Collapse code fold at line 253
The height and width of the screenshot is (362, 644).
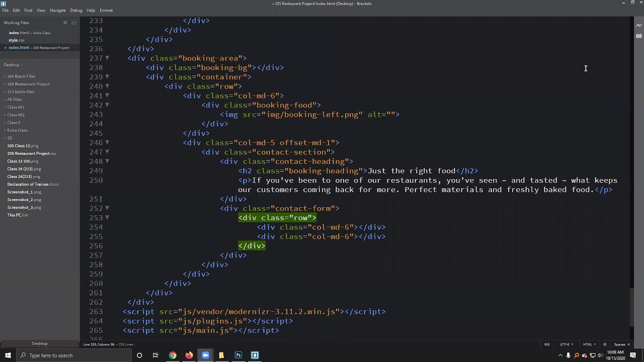tap(107, 218)
